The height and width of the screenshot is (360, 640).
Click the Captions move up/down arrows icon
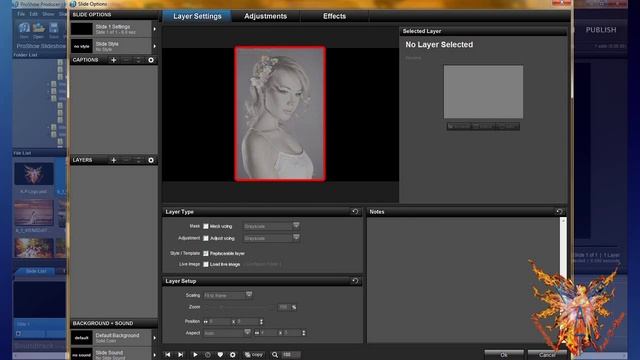(138, 60)
